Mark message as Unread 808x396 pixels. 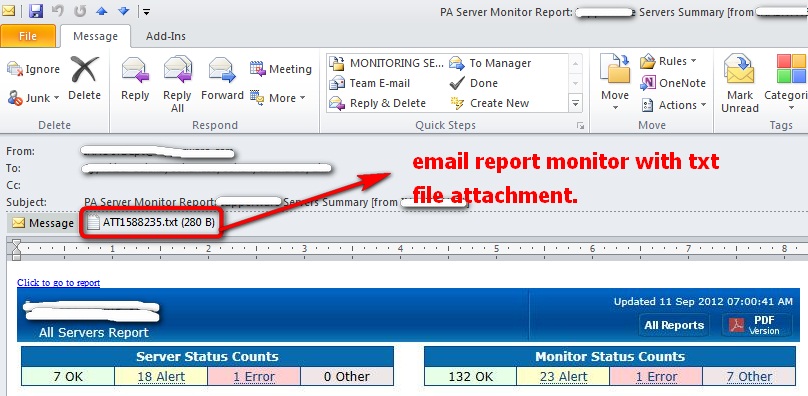tap(740, 85)
